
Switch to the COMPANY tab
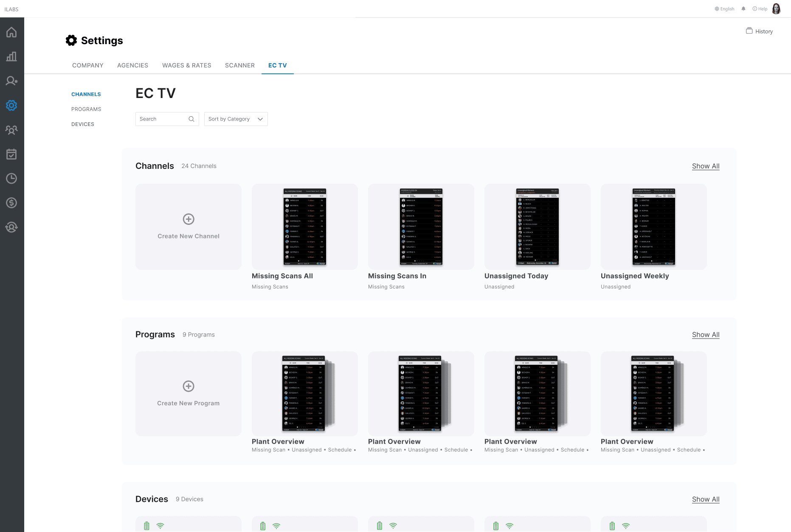click(88, 65)
